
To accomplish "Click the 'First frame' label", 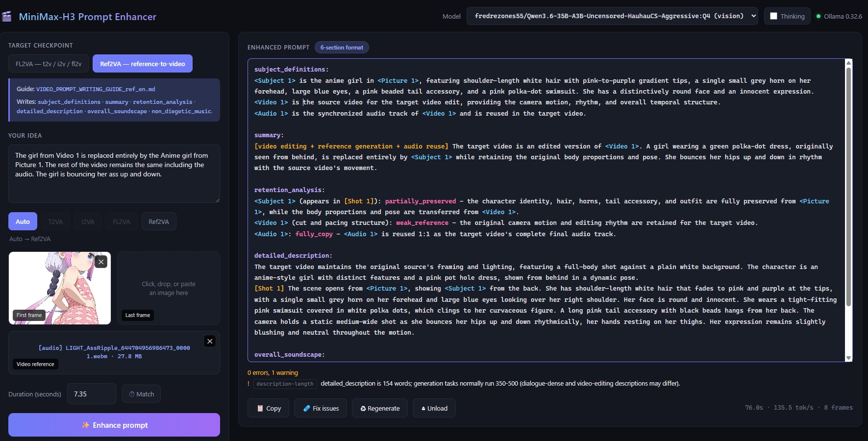I will [29, 315].
